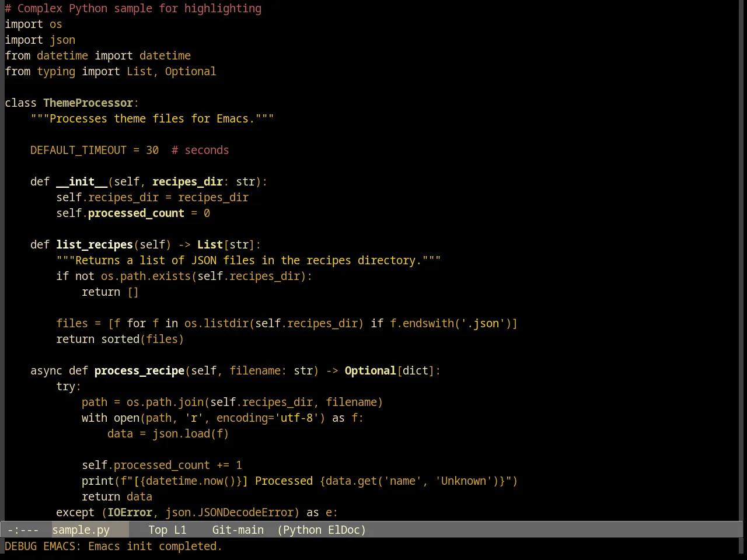This screenshot has width=747, height=560.
Task: Click 'processed_count' in the '= 0' assignment
Action: click(x=136, y=213)
